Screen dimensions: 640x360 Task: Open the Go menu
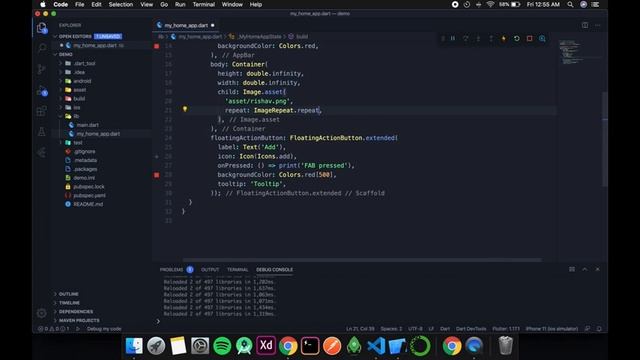(x=164, y=4)
